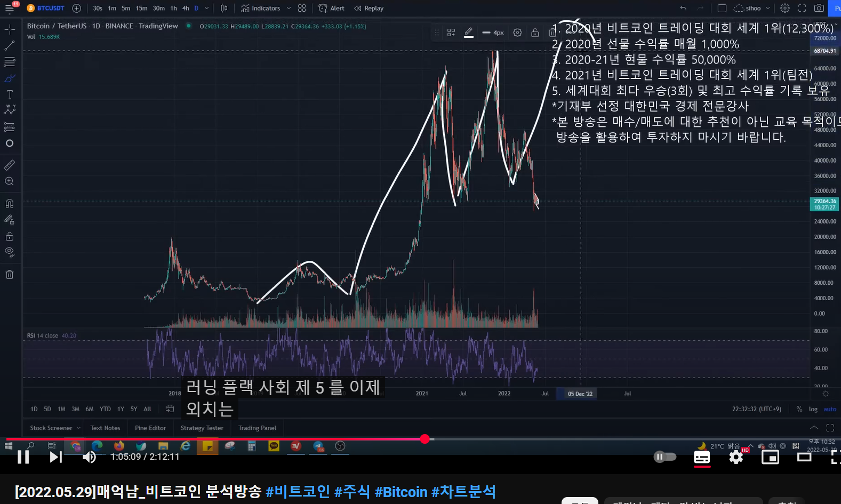Image resolution: width=841 pixels, height=504 pixels.
Task: Select the 1m timeframe in top bar
Action: coord(112,8)
